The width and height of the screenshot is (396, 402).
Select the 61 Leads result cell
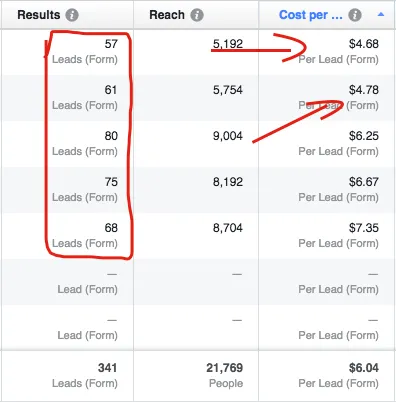85,97
